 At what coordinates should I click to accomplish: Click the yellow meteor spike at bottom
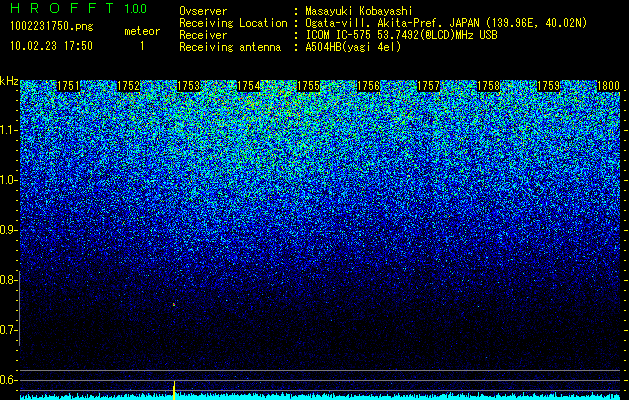pos(174,390)
